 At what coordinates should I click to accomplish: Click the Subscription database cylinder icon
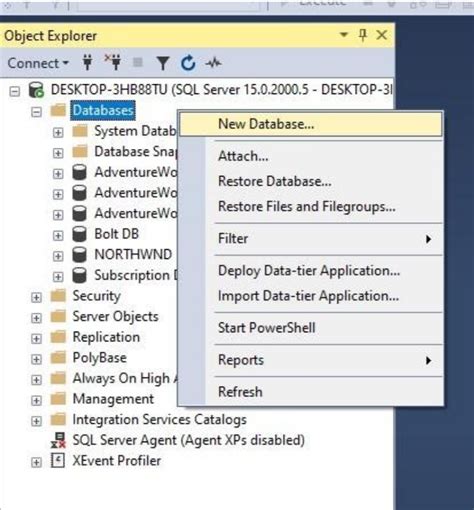coord(80,275)
